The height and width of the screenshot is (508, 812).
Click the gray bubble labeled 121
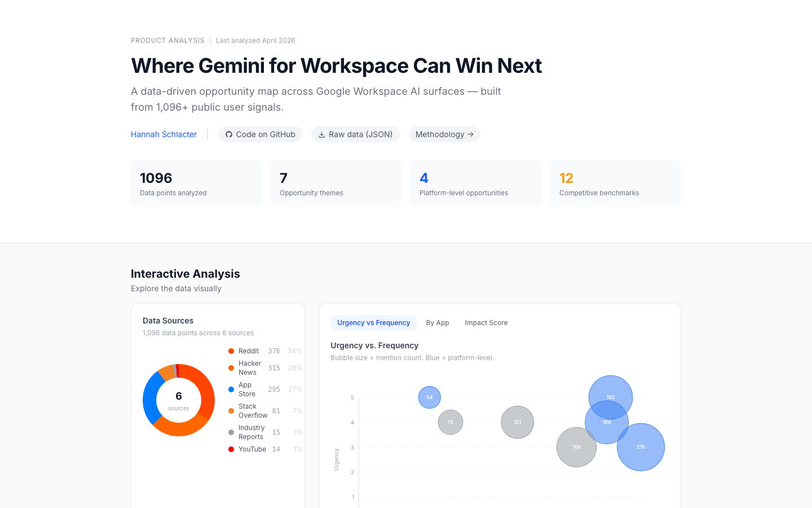pos(518,422)
